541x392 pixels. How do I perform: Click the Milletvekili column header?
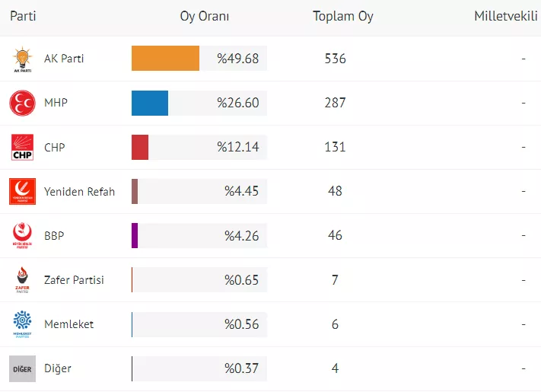coord(507,16)
